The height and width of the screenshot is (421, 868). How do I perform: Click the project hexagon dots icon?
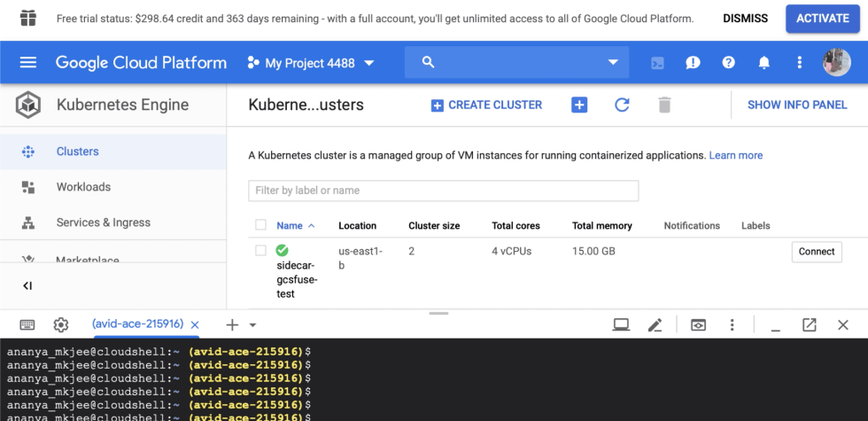(x=253, y=63)
